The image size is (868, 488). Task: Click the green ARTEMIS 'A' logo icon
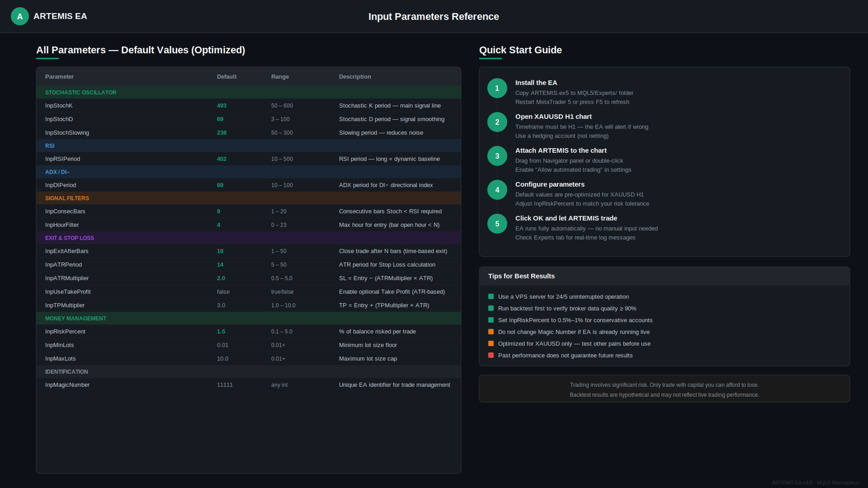[x=19, y=16]
